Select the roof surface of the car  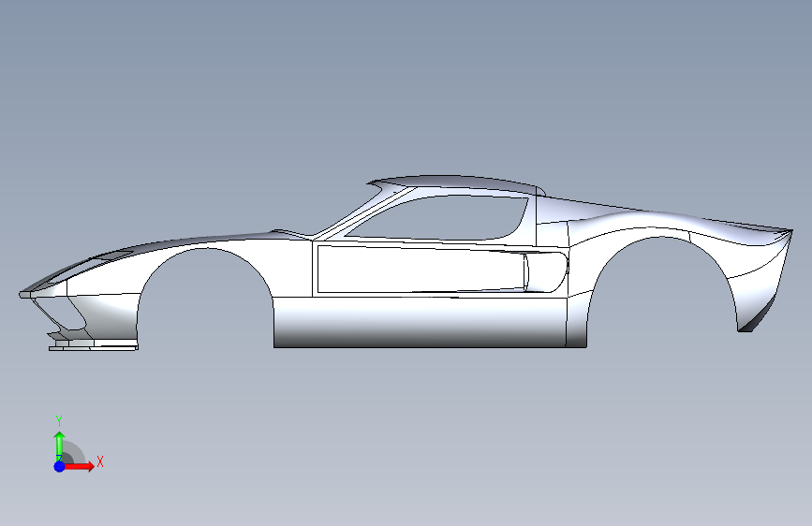(456, 184)
